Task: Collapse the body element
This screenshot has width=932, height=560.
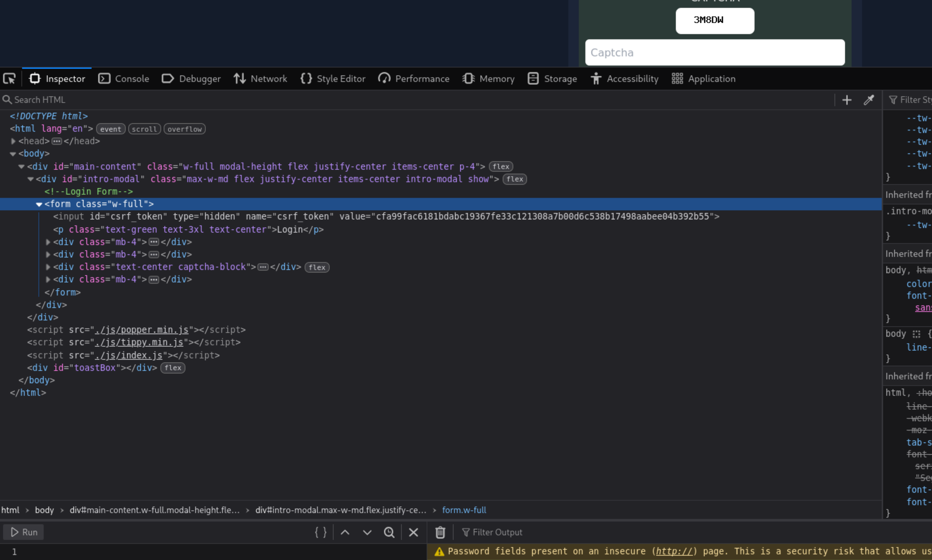Action: tap(13, 154)
